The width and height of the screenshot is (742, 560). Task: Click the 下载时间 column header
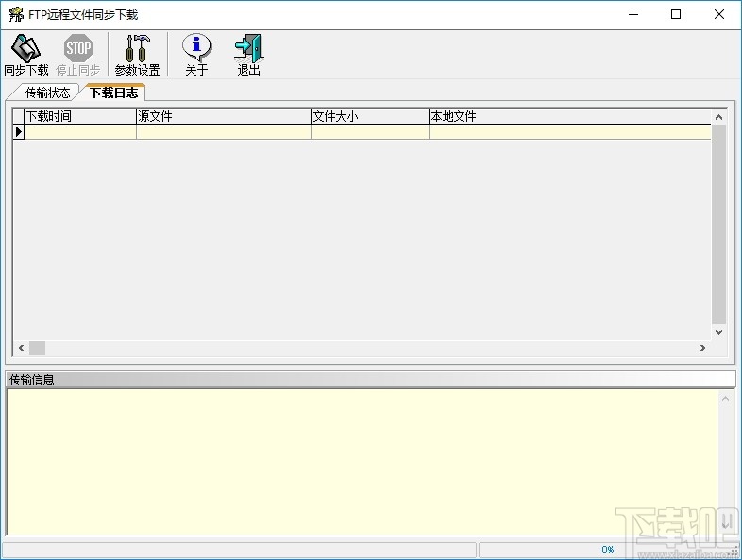pyautogui.click(x=80, y=116)
